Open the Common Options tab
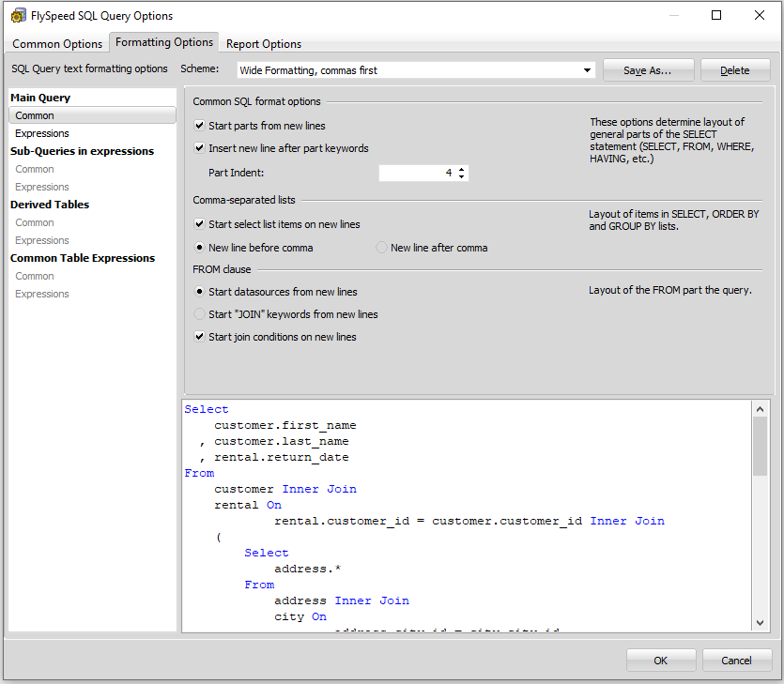 click(x=56, y=43)
